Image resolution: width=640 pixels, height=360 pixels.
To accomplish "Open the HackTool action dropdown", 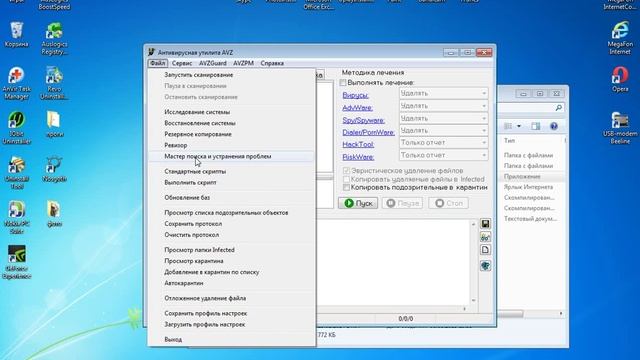I will 443,143.
